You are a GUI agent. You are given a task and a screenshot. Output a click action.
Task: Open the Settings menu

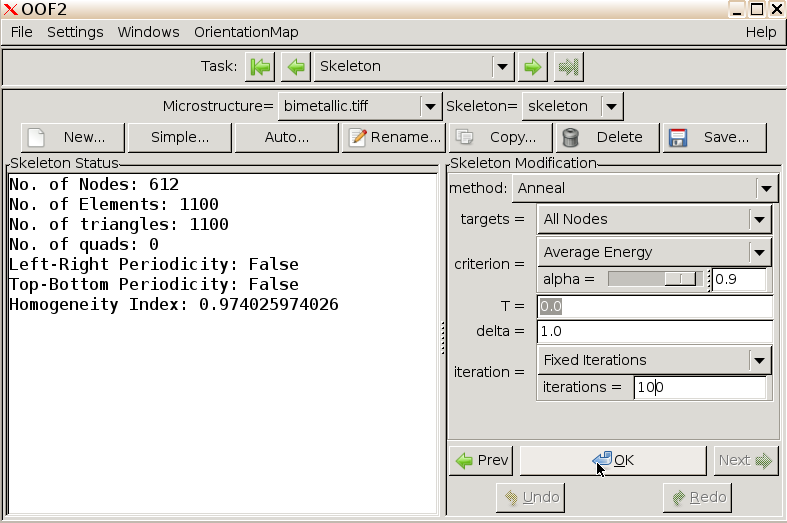coord(75,32)
